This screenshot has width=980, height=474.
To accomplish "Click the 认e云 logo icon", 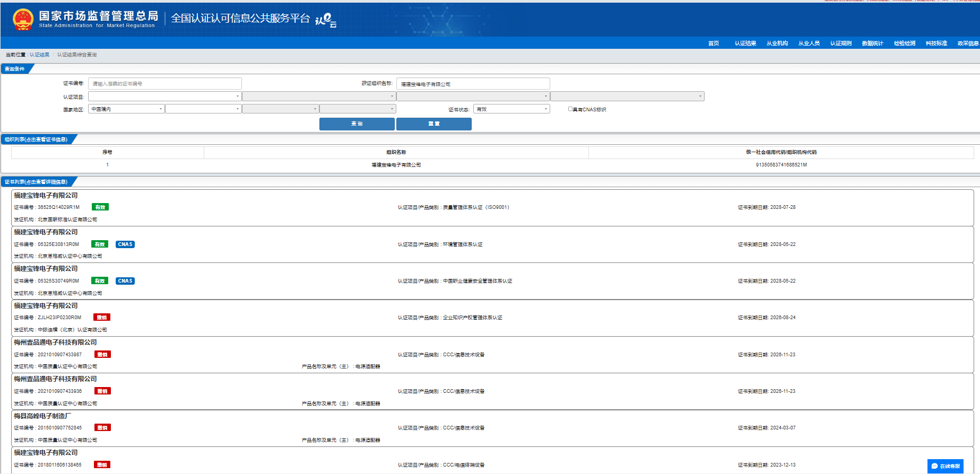I will click(325, 20).
